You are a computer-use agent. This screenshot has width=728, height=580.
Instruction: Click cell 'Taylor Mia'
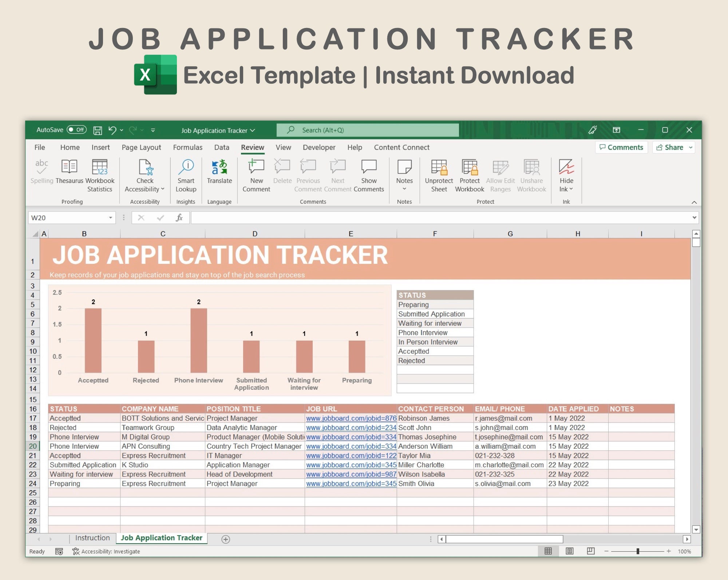click(435, 456)
